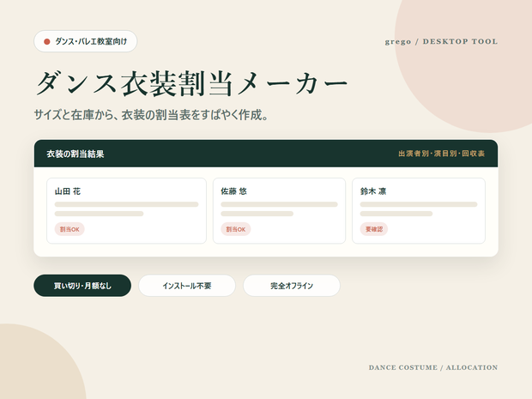Click the grego / DESKTOP TOOL text
The height and width of the screenshot is (399, 532).
[441, 42]
